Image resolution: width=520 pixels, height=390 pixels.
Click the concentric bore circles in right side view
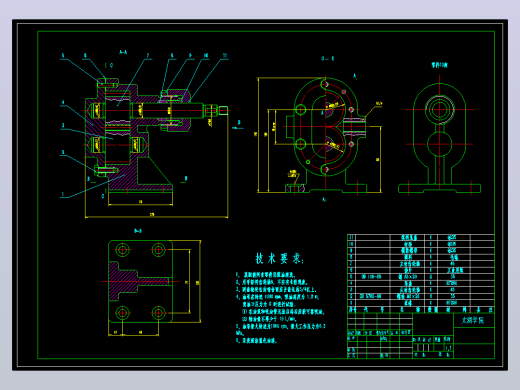439,109
